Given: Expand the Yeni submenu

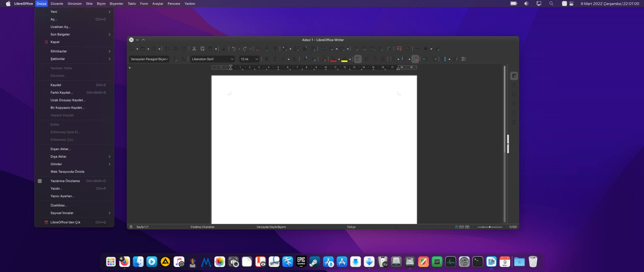Looking at the screenshot, I should [74, 12].
